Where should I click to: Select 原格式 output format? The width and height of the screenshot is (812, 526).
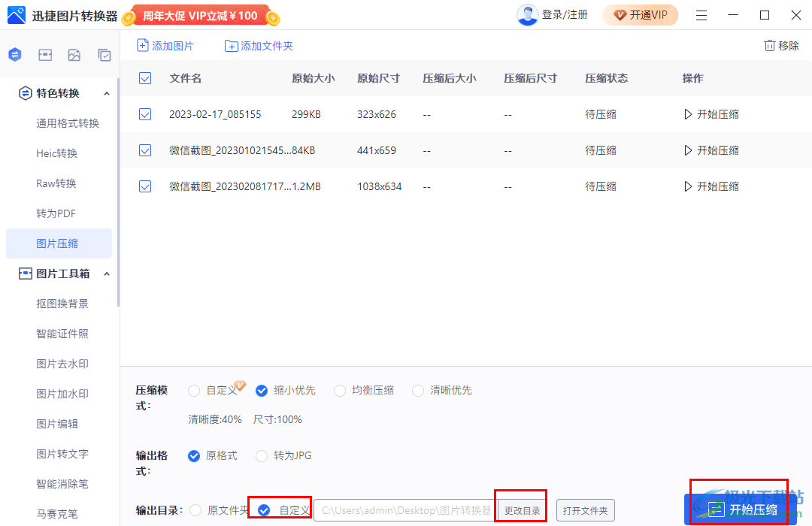coord(194,455)
